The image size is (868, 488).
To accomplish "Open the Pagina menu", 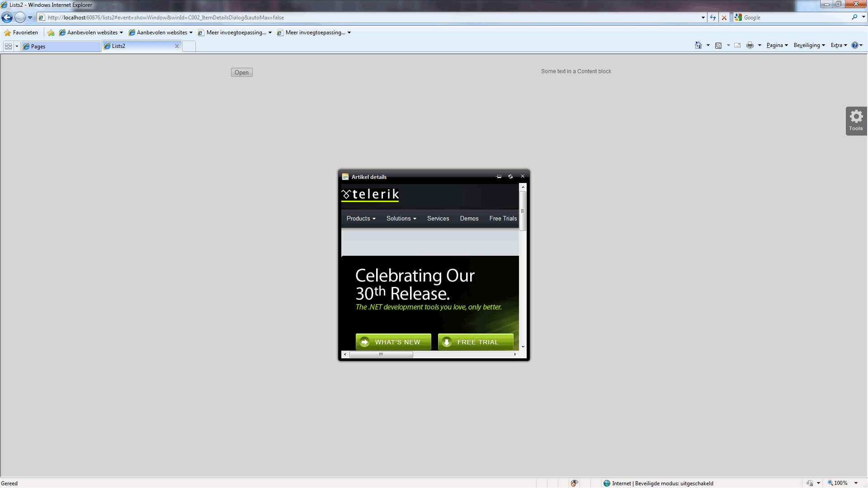I will (x=777, y=45).
